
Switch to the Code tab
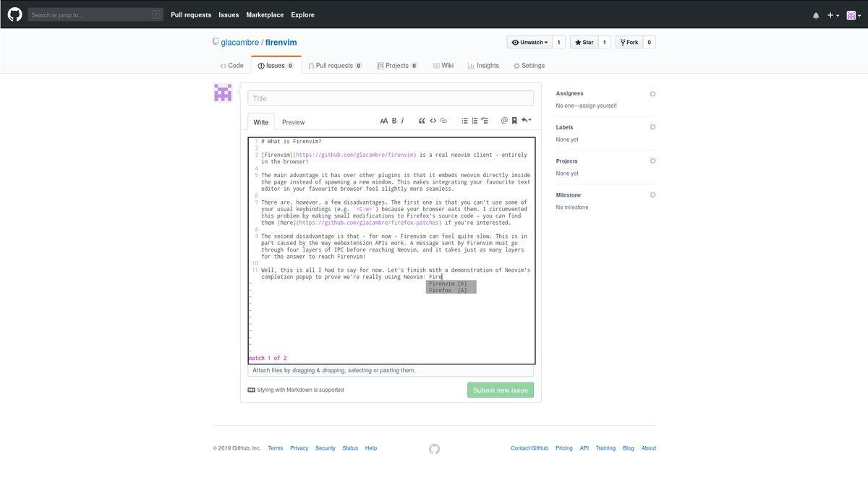click(231, 66)
